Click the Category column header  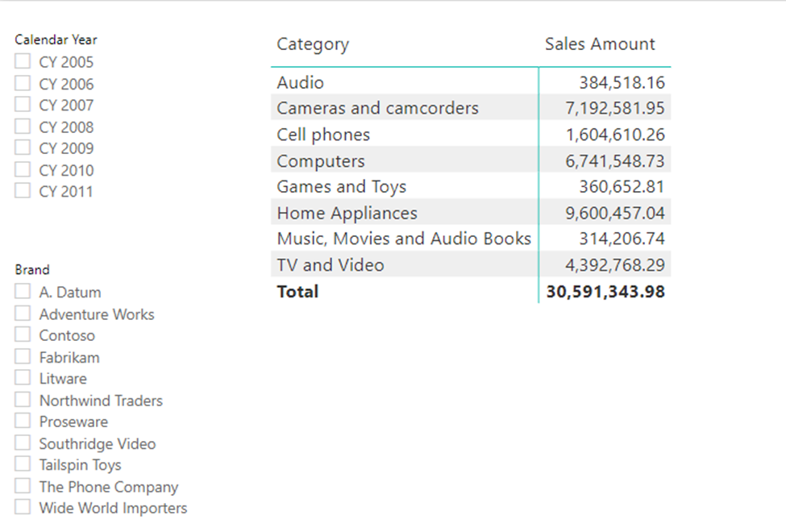coord(313,44)
